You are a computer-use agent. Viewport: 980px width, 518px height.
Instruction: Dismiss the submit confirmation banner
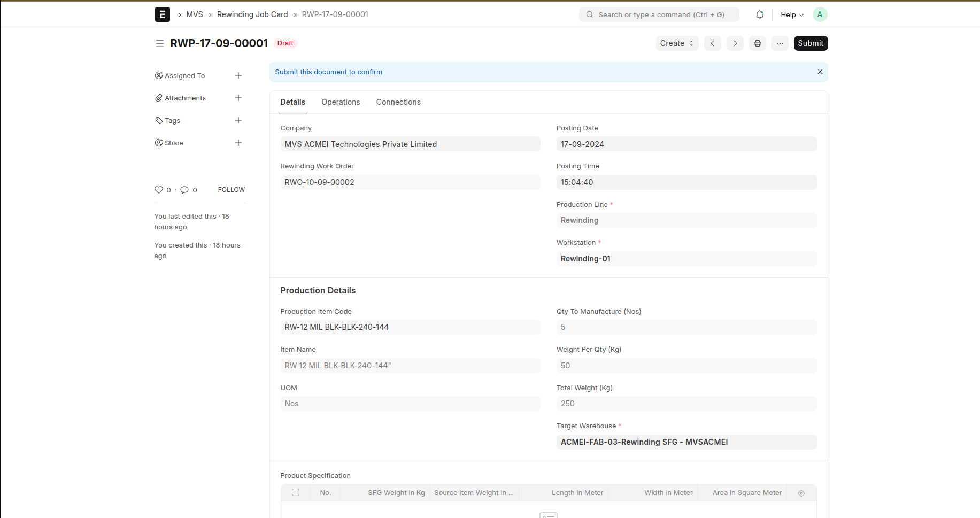tap(820, 72)
